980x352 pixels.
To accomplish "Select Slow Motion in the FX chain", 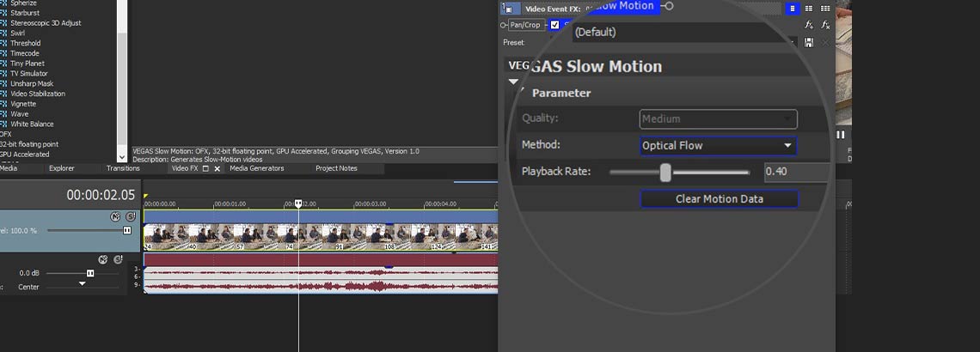I will tap(624, 6).
